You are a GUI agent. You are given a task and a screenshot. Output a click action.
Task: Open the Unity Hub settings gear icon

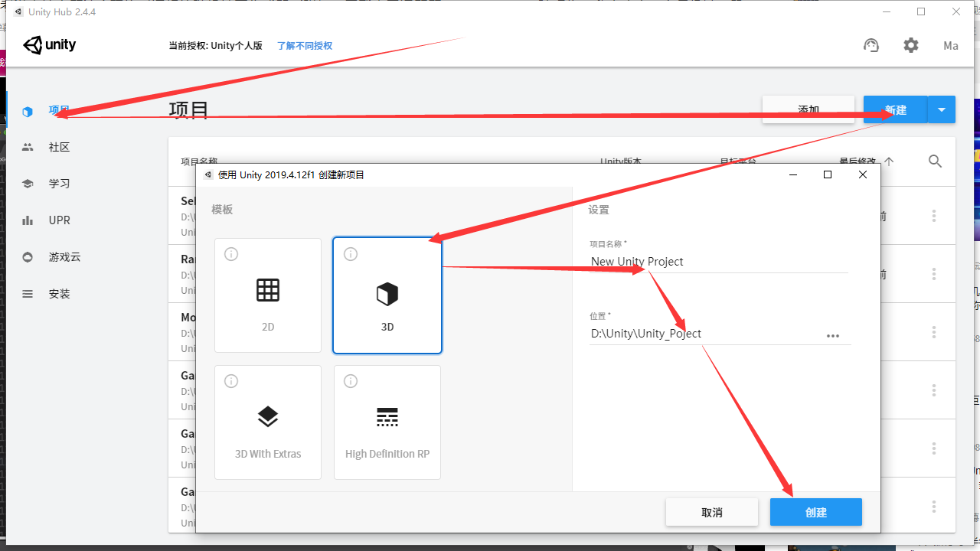click(910, 45)
